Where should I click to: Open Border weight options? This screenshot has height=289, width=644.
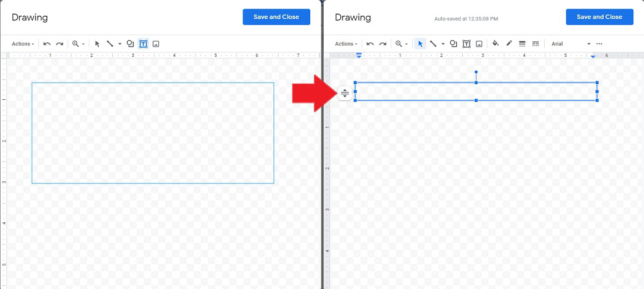[x=522, y=44]
